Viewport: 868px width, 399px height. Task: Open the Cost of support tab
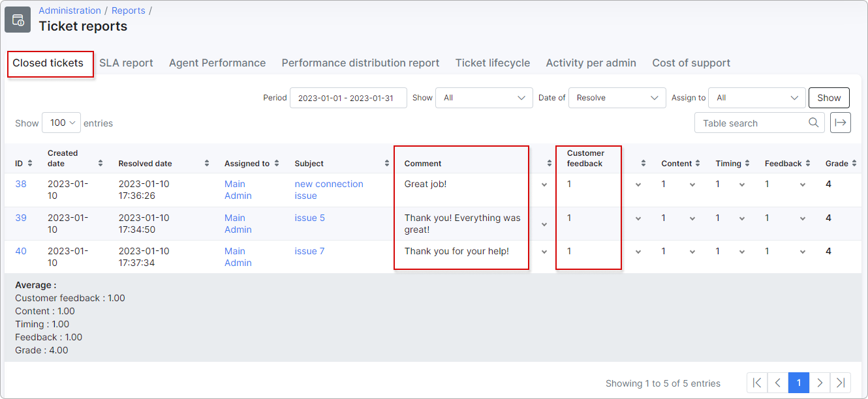pyautogui.click(x=691, y=63)
